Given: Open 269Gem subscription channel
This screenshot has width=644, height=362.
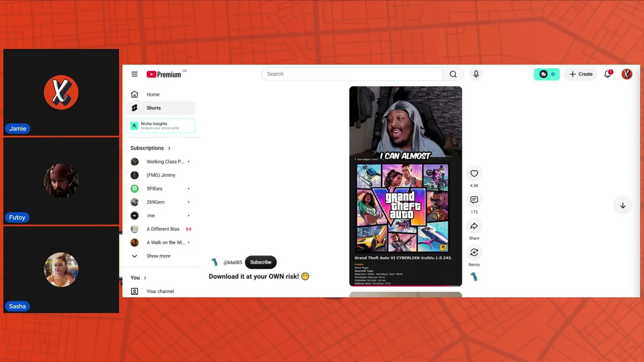Looking at the screenshot, I should [x=160, y=202].
